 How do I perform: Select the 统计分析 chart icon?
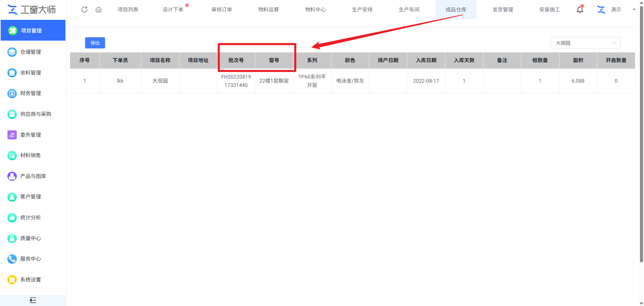pos(12,218)
